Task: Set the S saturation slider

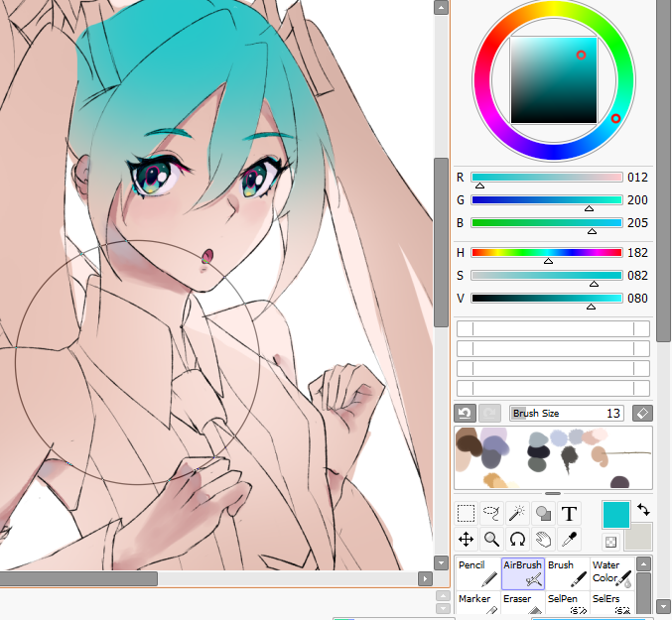Action: pyautogui.click(x=547, y=276)
